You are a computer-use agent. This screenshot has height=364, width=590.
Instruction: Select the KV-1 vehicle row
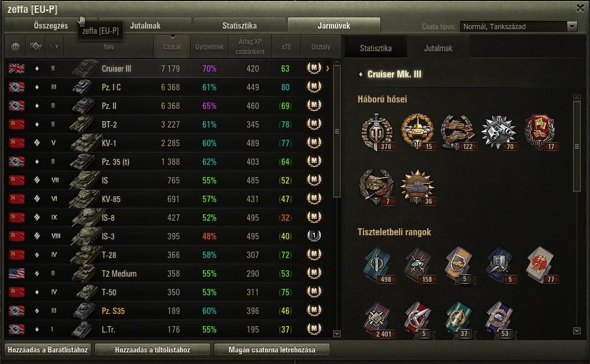[x=168, y=143]
